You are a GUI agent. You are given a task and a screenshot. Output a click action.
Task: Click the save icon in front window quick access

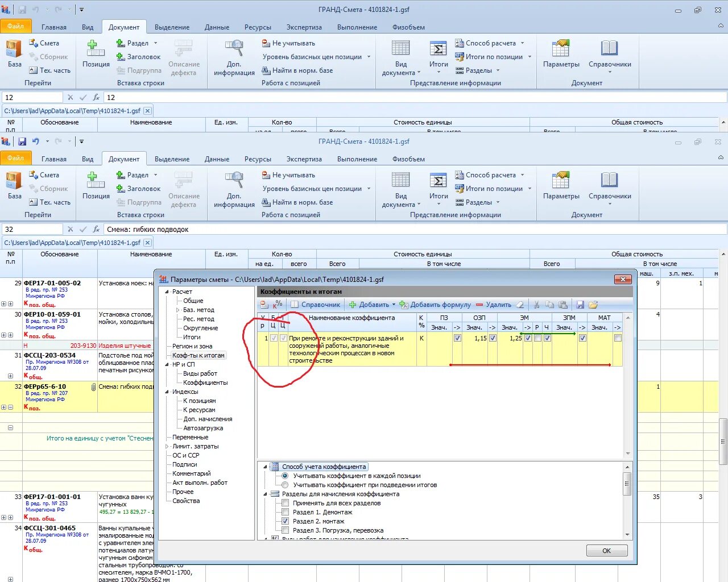22,142
